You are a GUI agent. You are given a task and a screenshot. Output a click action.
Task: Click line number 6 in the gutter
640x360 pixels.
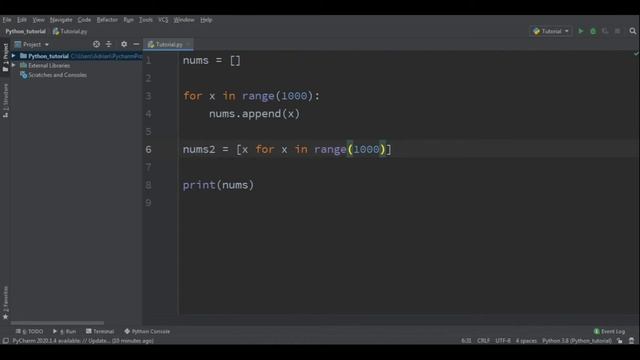[149, 149]
